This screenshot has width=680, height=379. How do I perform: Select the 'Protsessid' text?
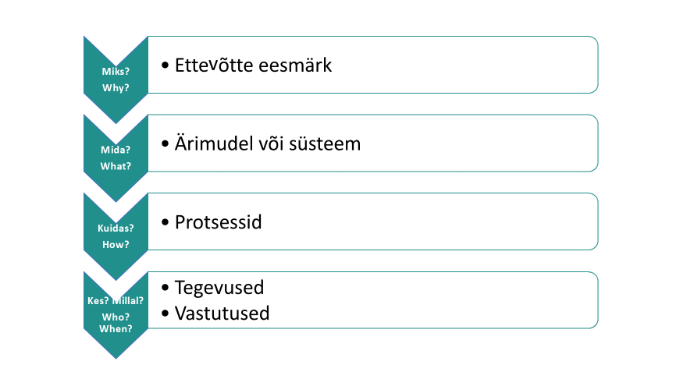(218, 222)
